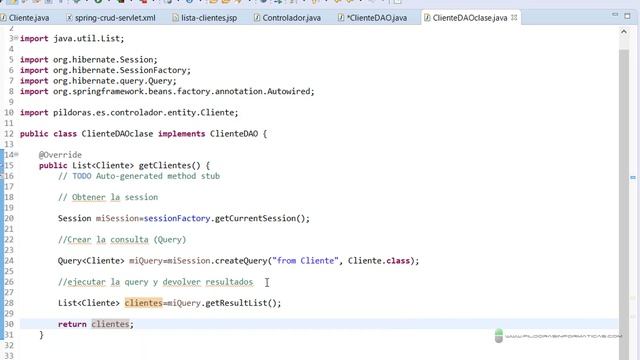Click the 'return' keyword on line 30
This screenshot has width=640, height=360.
tap(72, 324)
